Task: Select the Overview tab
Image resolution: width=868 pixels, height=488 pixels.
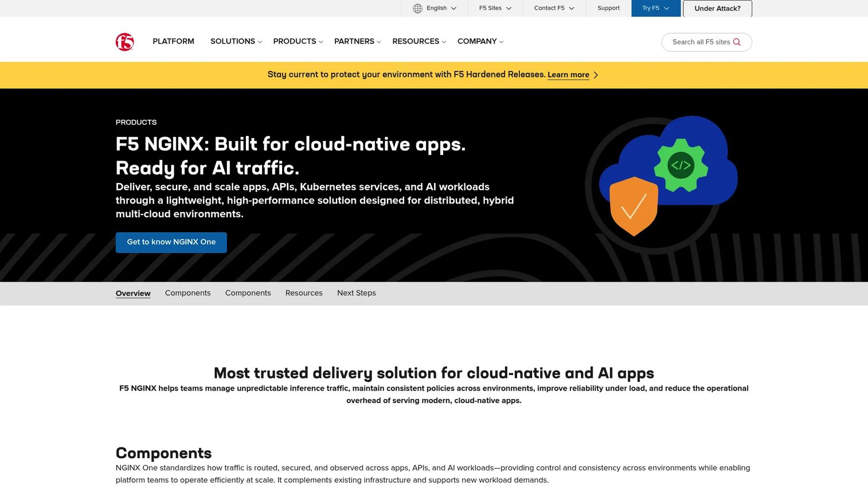Action: point(133,293)
